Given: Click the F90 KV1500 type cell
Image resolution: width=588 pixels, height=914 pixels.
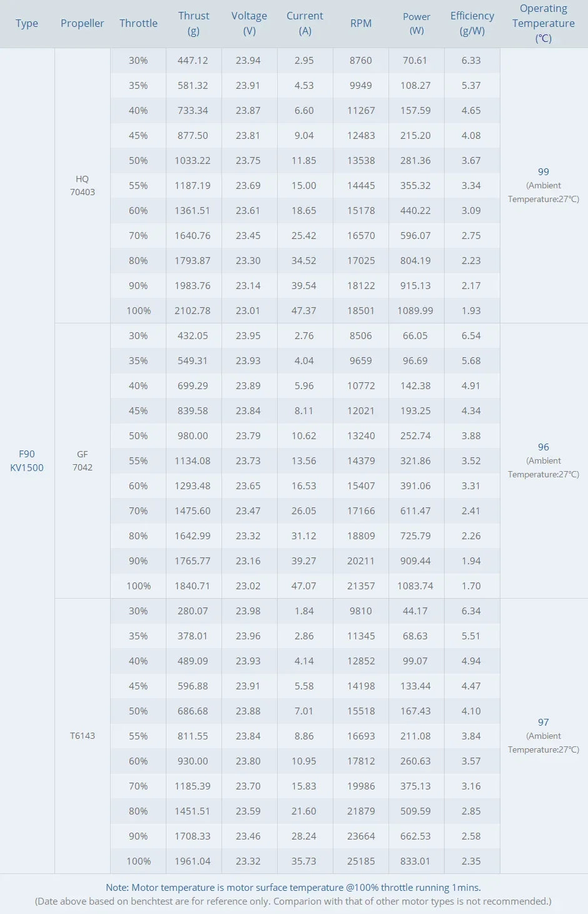Looking at the screenshot, I should pyautogui.click(x=27, y=461).
